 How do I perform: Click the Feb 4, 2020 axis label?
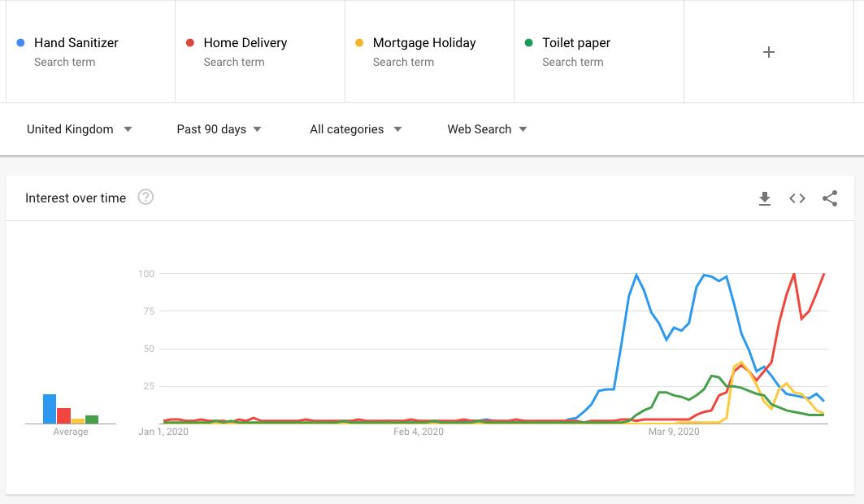[x=419, y=432]
